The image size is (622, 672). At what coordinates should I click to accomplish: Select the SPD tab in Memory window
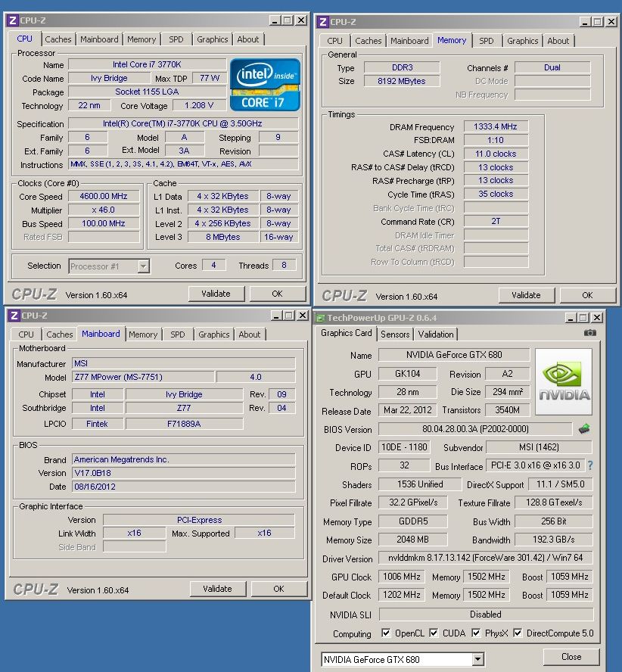[x=487, y=41]
